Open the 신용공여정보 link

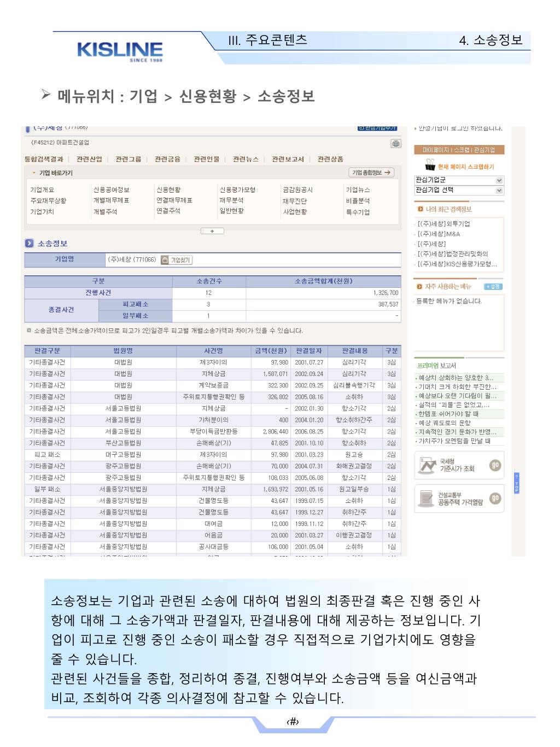[x=111, y=190]
